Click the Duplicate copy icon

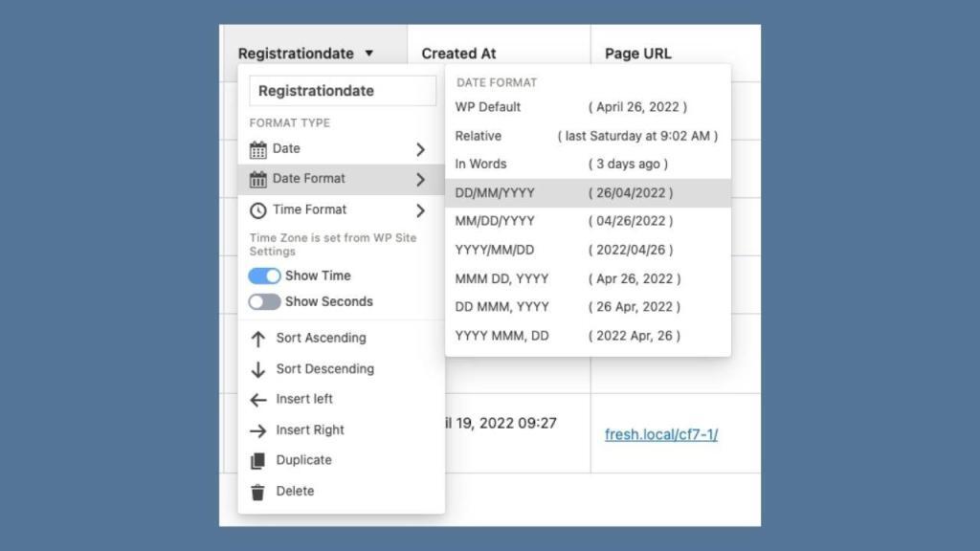point(258,461)
